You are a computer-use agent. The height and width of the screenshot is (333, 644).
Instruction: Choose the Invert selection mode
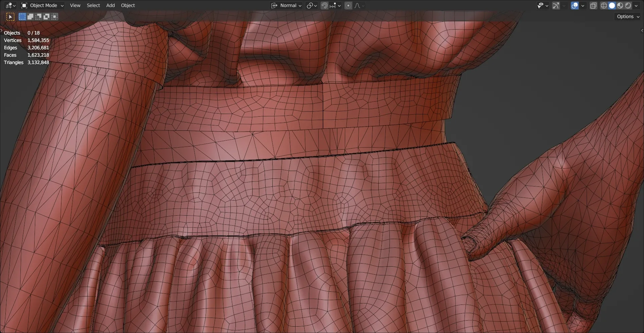pos(46,16)
